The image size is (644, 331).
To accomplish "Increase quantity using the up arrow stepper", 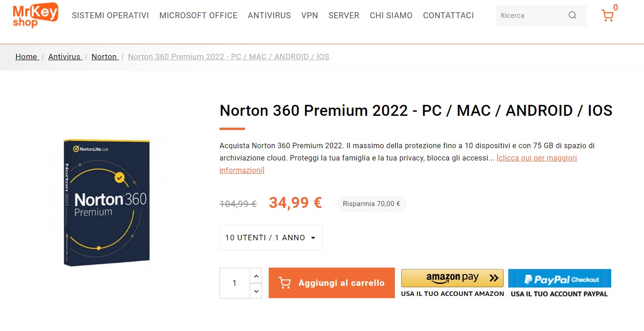I will pos(256,275).
